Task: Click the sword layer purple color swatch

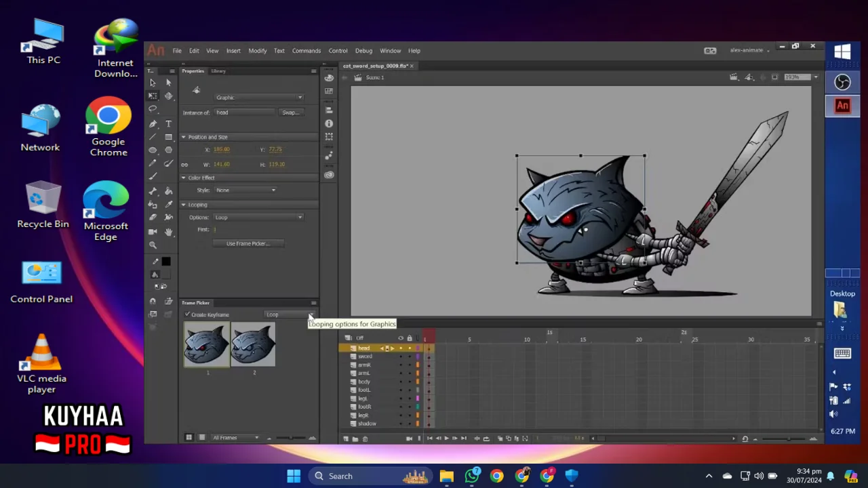Action: 418,357
